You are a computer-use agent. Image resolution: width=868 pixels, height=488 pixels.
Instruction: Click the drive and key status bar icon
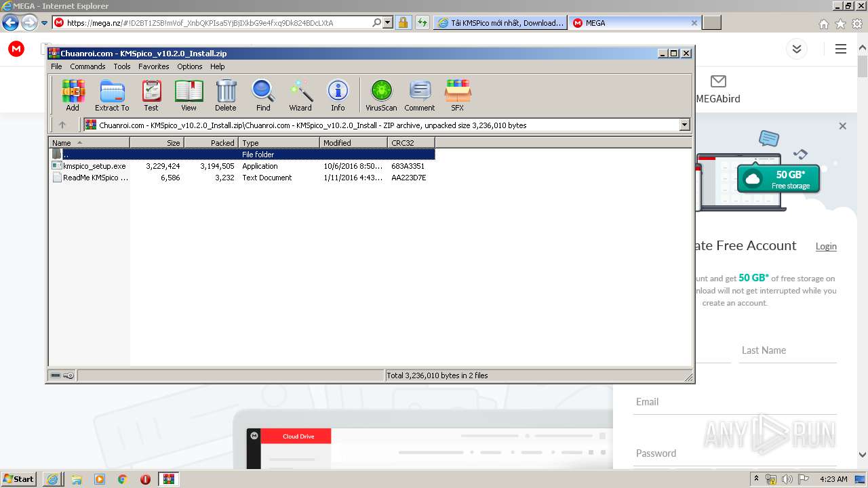click(x=62, y=375)
